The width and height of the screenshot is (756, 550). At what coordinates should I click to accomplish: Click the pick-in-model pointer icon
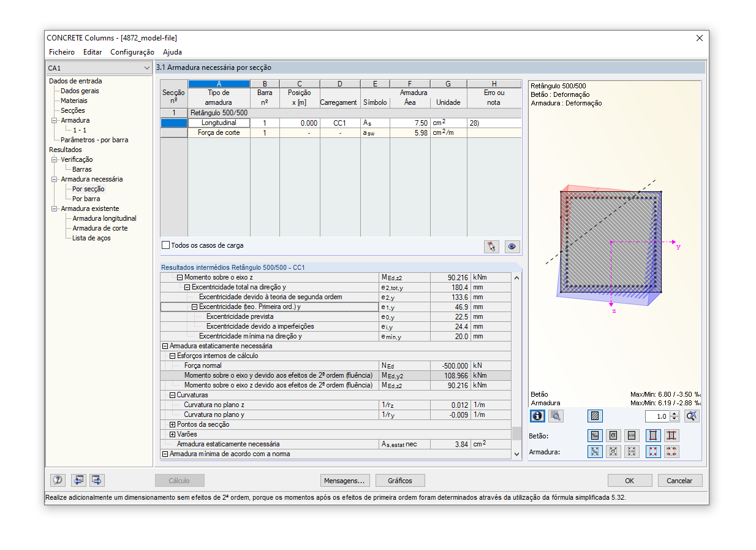point(491,246)
